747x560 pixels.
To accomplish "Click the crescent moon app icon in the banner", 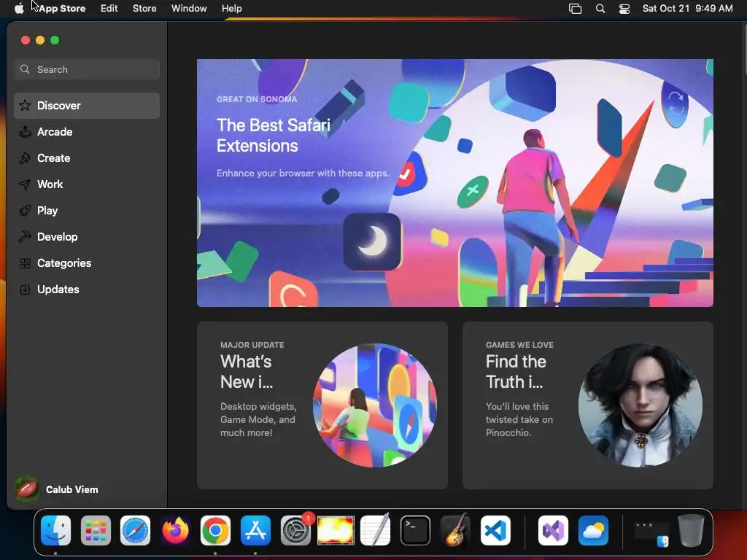I will click(x=372, y=241).
